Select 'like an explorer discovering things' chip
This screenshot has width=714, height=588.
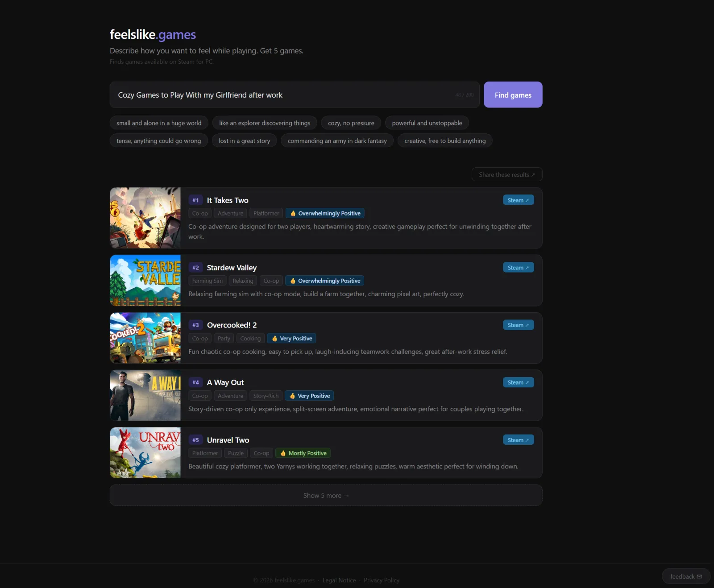(265, 123)
